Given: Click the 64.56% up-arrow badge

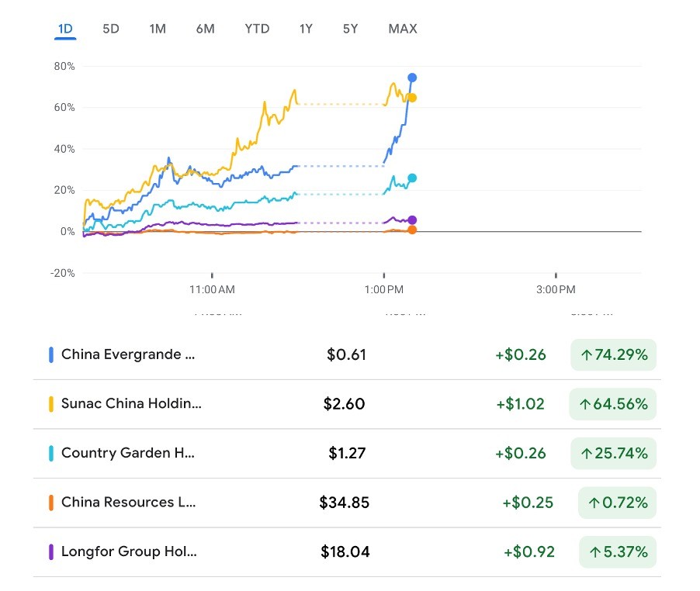Looking at the screenshot, I should (x=613, y=404).
